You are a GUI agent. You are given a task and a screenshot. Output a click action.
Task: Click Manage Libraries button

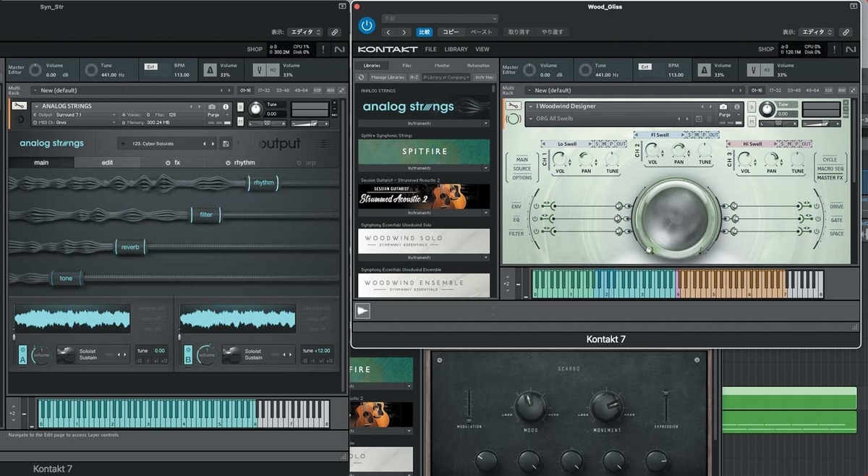[388, 77]
